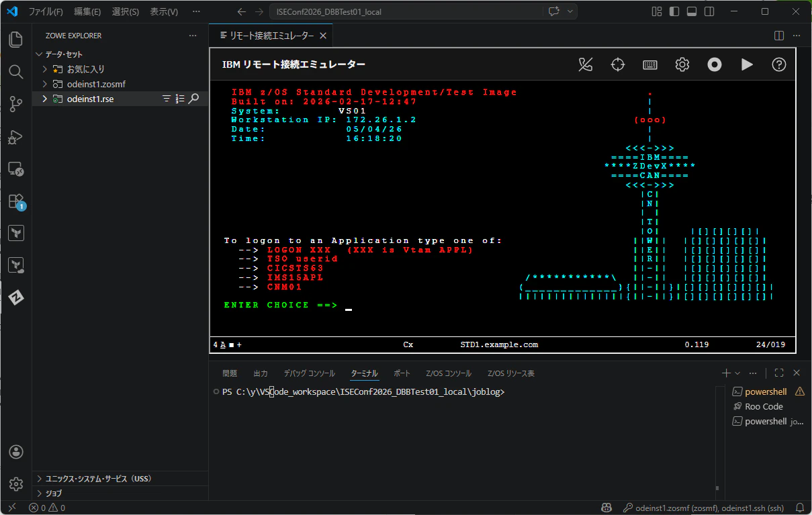This screenshot has width=812, height=515.
Task: Open 選択(S) menu
Action: point(126,11)
